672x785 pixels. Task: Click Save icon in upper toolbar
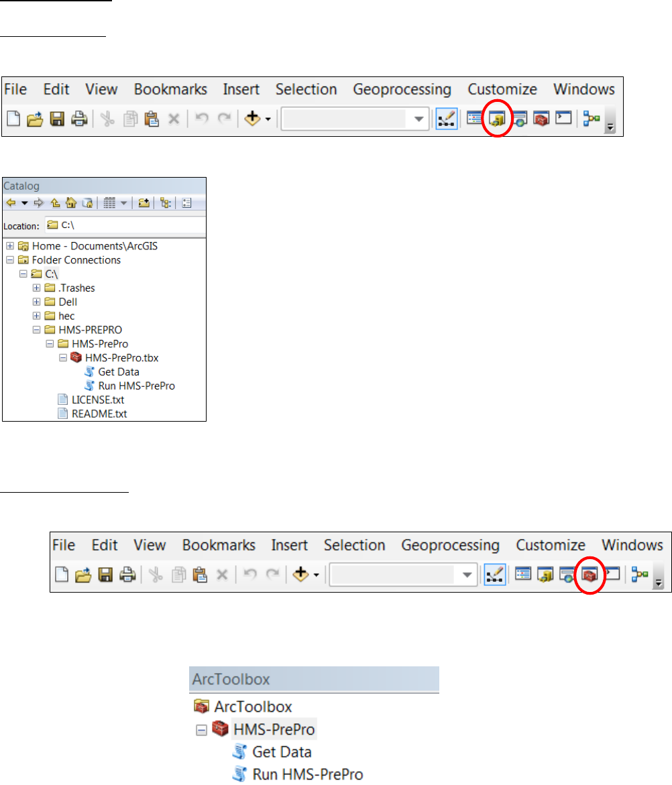57,119
